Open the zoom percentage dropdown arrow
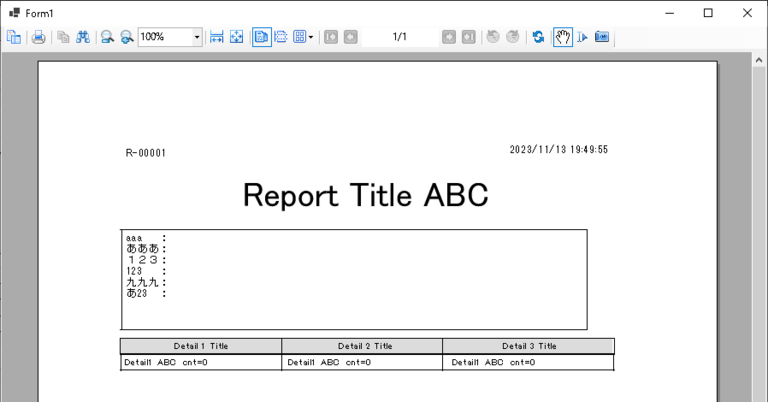Viewport: 768px width, 402px height. 196,37
